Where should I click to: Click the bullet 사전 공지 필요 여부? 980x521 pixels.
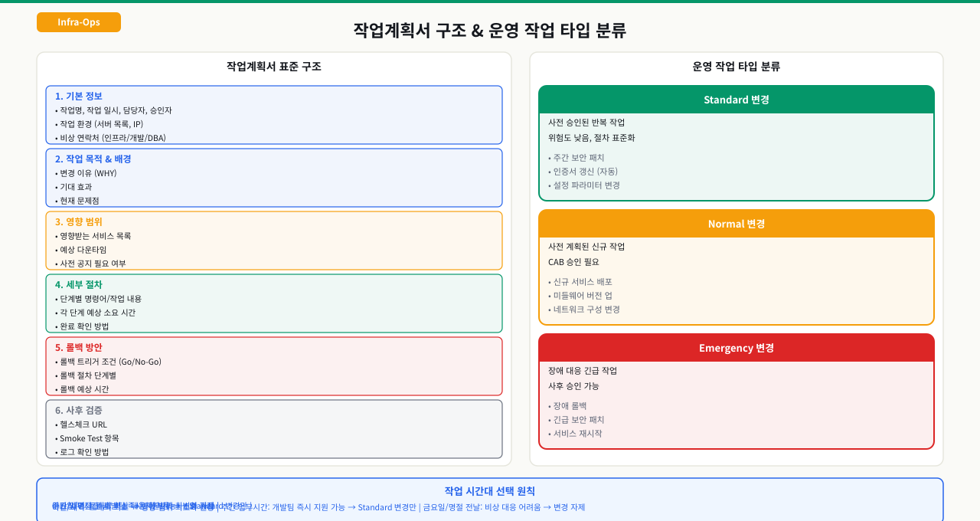click(90, 264)
